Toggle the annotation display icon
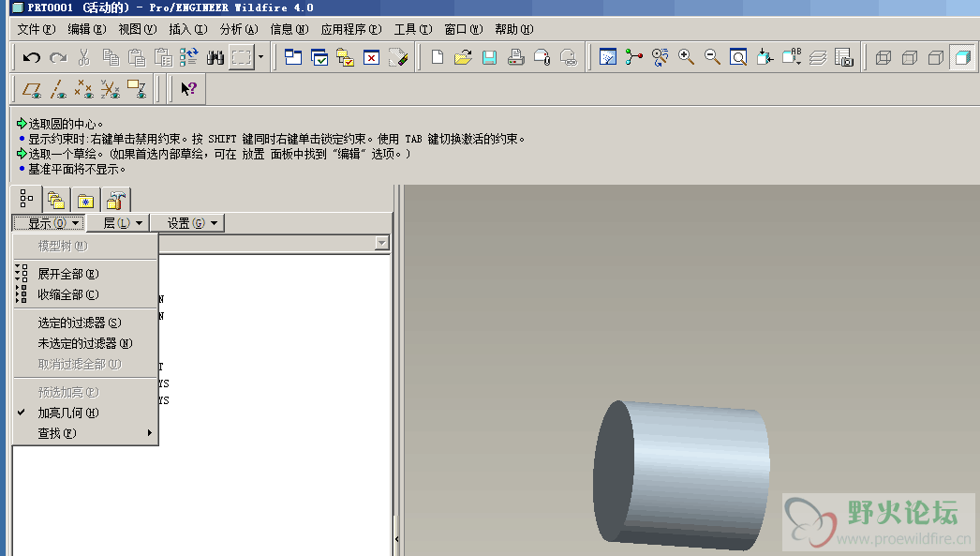 (x=136, y=89)
